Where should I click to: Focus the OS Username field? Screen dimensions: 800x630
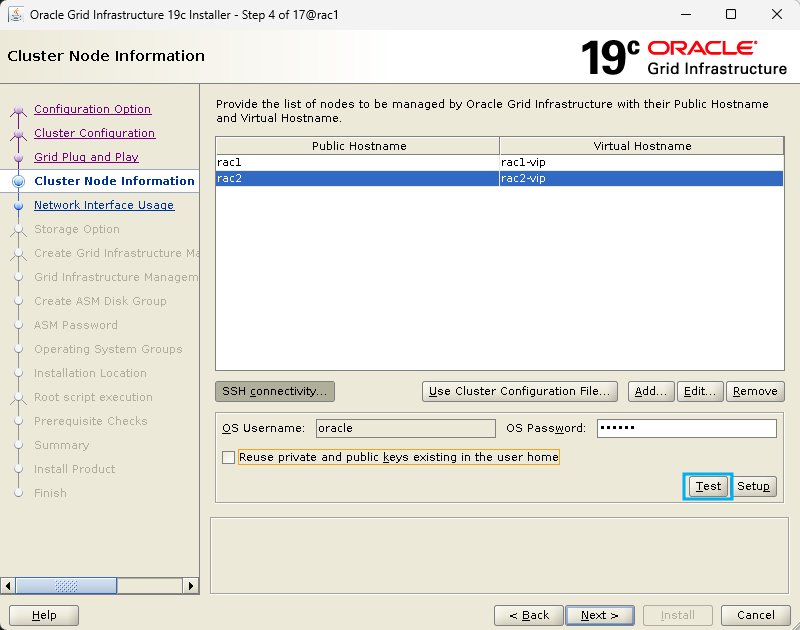click(x=406, y=428)
